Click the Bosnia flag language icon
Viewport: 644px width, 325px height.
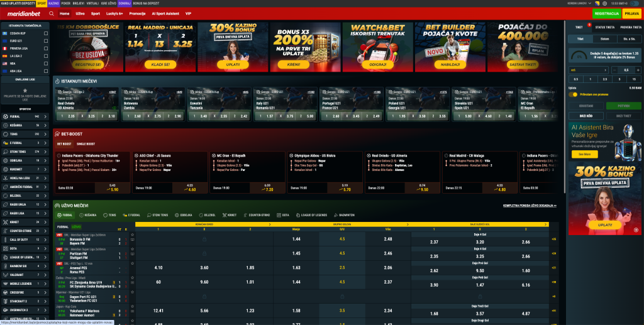(597, 3)
